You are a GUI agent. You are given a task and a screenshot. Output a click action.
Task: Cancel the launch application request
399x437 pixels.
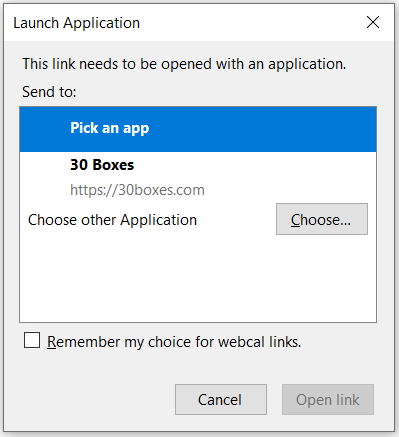coord(221,399)
